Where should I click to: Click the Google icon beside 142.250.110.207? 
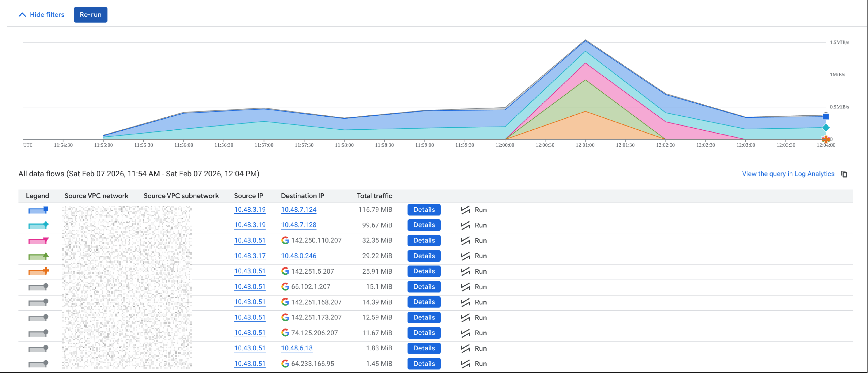[285, 240]
